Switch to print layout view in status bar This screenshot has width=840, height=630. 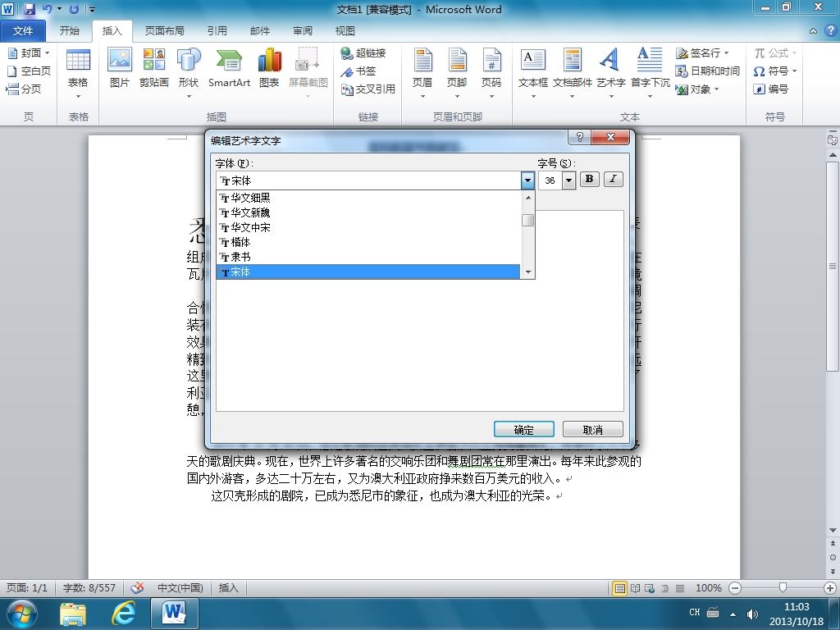(x=620, y=588)
